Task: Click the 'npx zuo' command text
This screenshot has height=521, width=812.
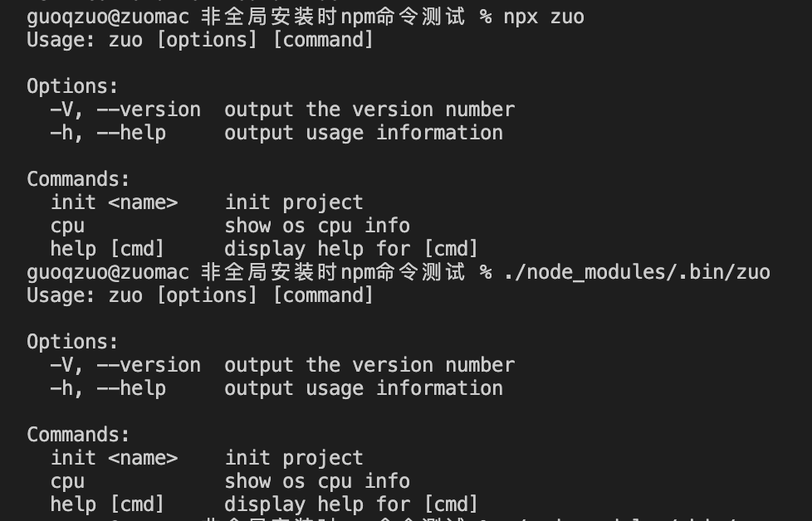Action: coord(544,17)
